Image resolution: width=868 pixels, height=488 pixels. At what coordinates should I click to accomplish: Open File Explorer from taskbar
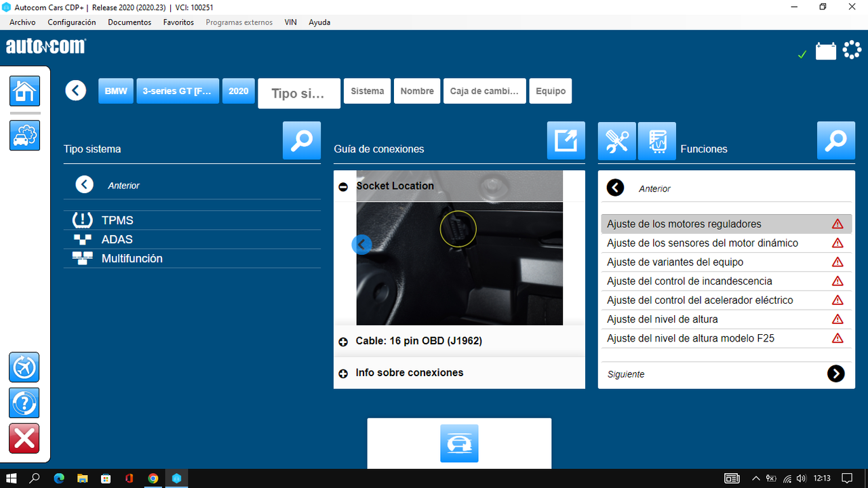click(83, 478)
